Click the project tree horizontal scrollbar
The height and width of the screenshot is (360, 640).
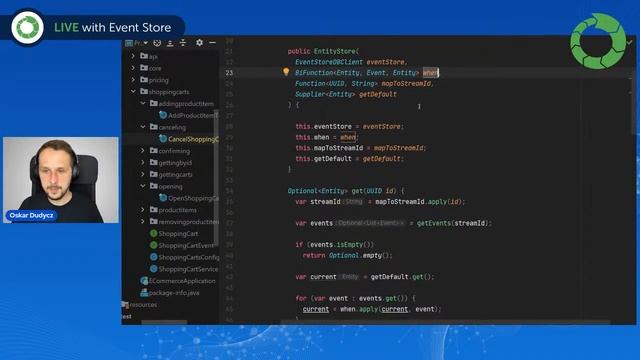coord(164,322)
